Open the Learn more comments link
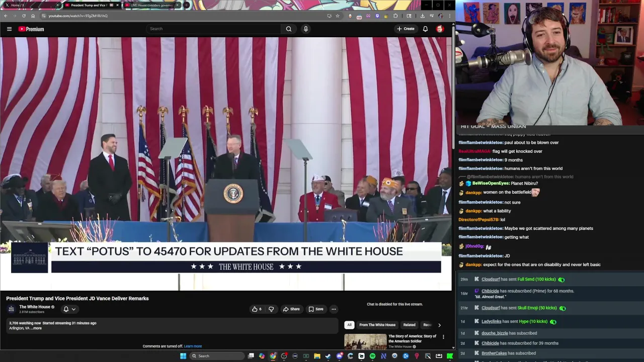This screenshot has height=362, width=644. [x=193, y=346]
